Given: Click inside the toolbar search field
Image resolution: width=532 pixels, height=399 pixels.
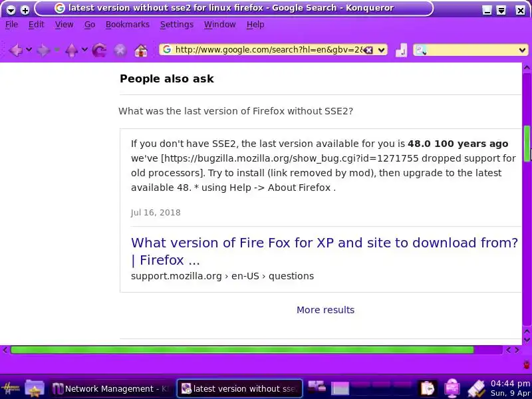Looking at the screenshot, I should pos(472,51).
